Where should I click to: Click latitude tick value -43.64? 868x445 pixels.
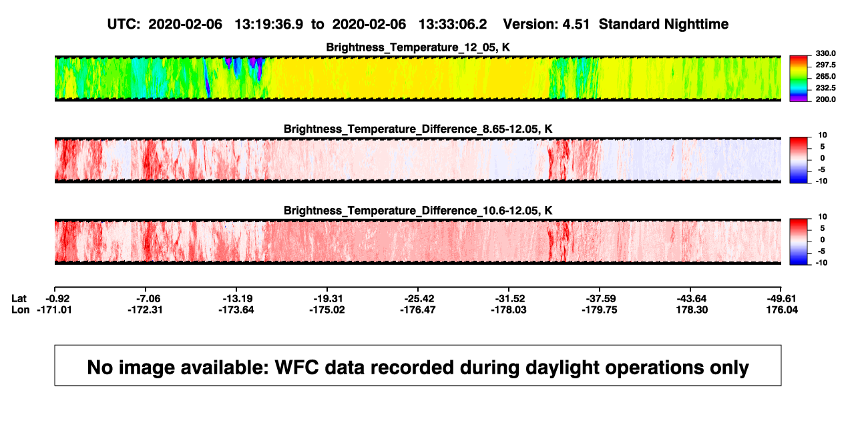click(x=692, y=298)
